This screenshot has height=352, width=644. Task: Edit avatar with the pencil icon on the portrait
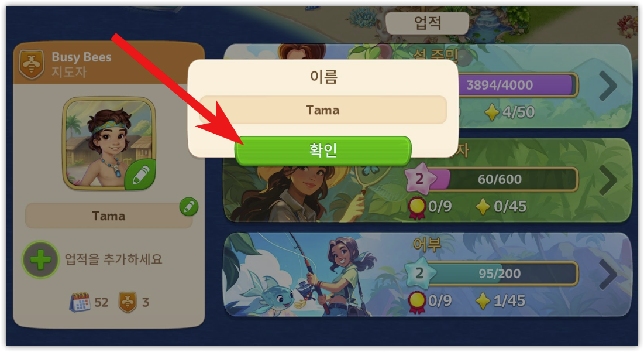[140, 175]
